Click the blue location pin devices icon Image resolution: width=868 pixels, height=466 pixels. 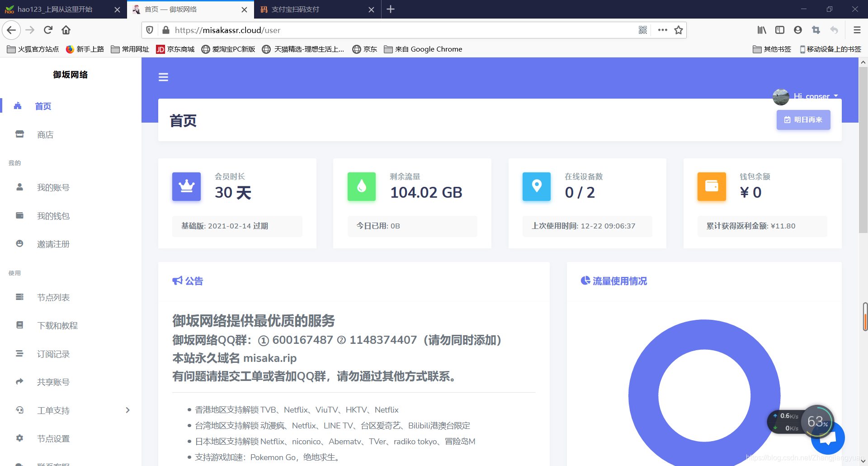click(537, 186)
